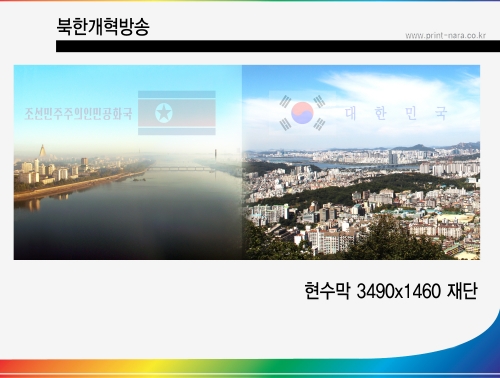Click the 대 character of 대한민국

[351, 113]
